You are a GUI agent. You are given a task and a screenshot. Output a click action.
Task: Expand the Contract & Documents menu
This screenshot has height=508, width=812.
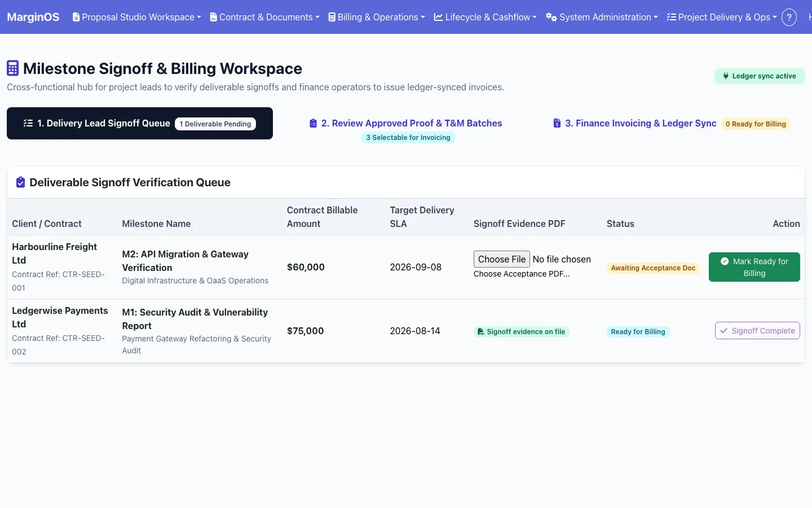tap(265, 17)
